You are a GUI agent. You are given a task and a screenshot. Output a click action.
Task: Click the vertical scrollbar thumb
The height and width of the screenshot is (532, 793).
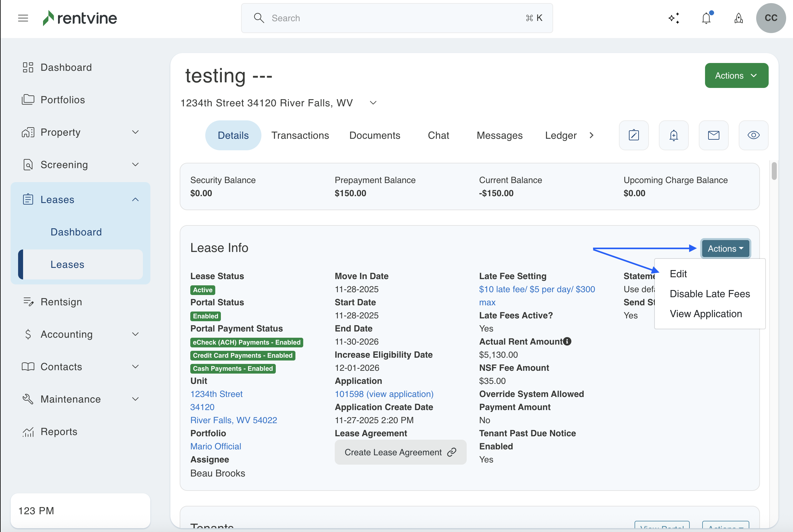(774, 171)
